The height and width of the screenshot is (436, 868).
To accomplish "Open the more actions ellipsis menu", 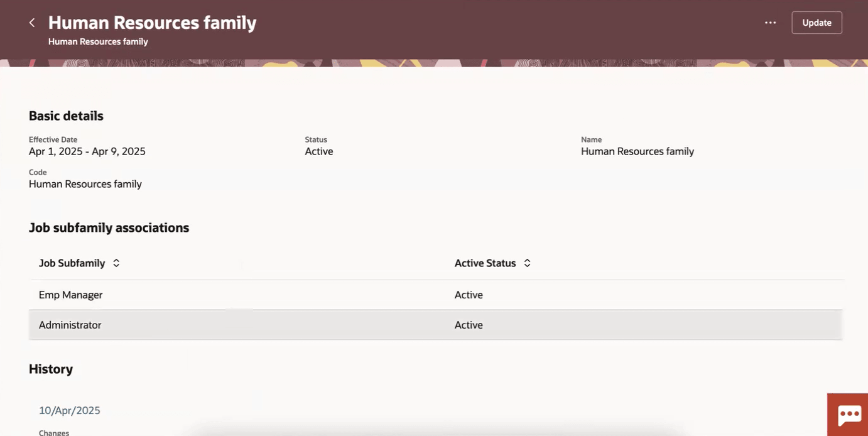I will pos(770,23).
